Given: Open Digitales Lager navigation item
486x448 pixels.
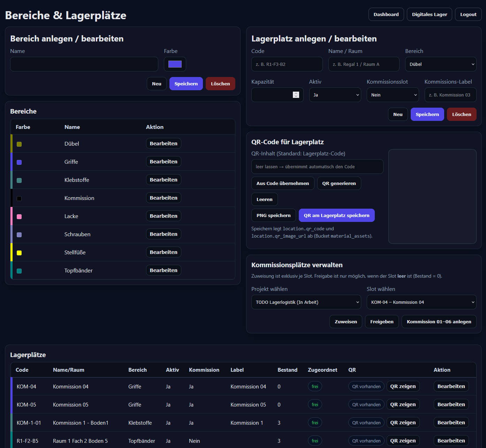Looking at the screenshot, I should tap(429, 14).
